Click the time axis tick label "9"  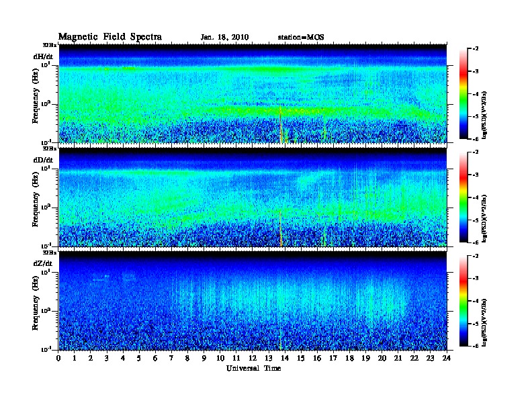click(x=204, y=359)
